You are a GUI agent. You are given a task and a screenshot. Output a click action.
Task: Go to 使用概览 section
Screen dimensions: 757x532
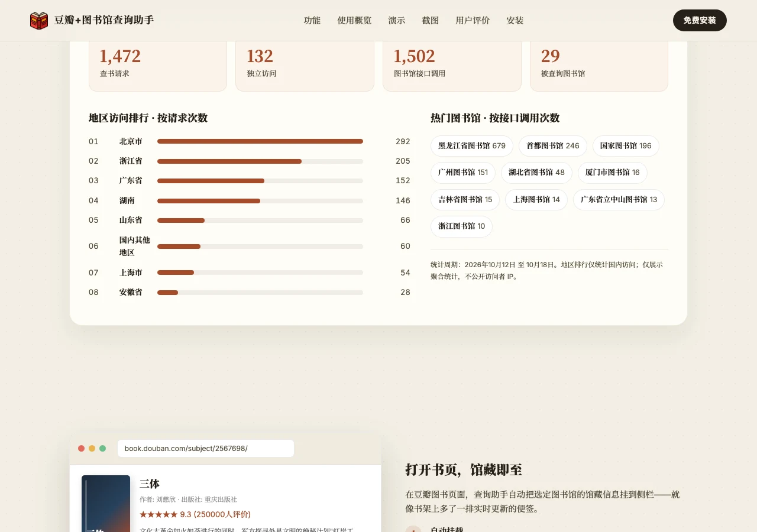[354, 21]
